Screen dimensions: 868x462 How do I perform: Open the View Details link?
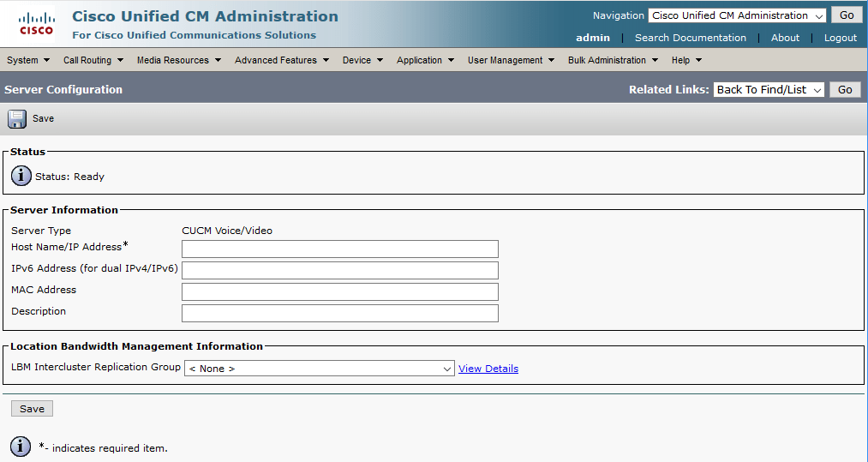[x=488, y=369]
